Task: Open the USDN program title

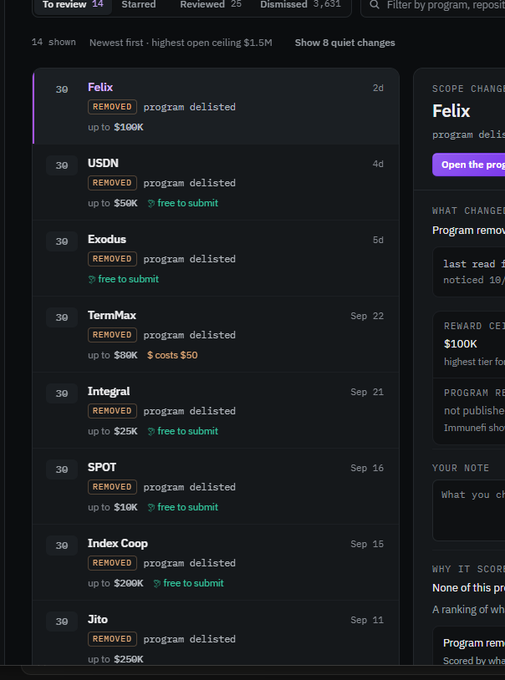Action: (x=103, y=163)
